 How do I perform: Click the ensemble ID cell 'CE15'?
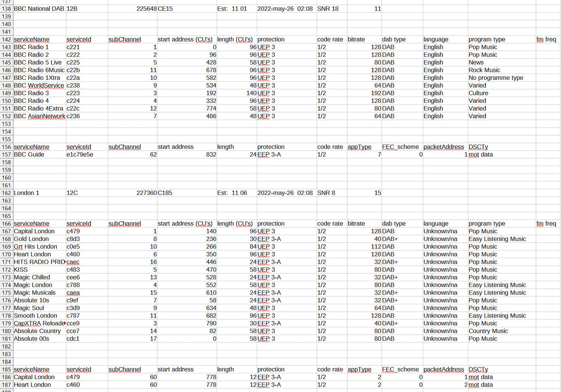[x=187, y=9]
